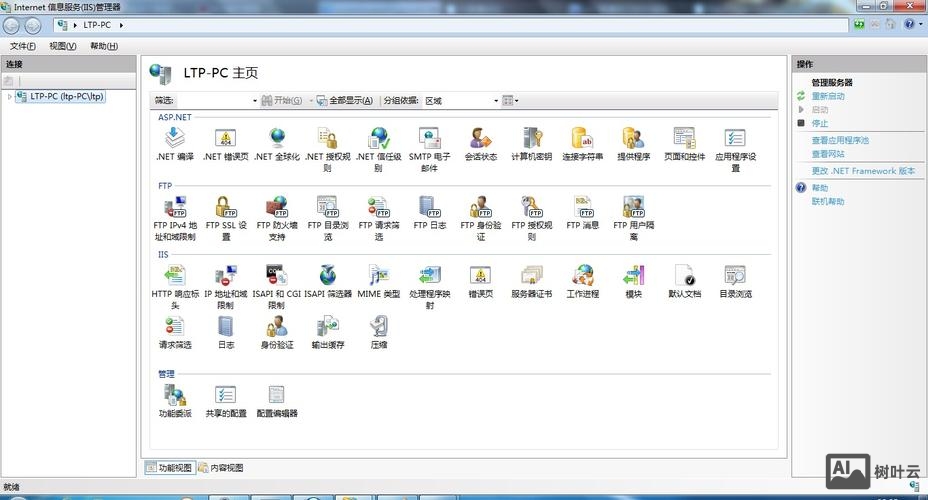The image size is (928, 500).
Task: Open the 服务器证书 feature
Action: point(531,282)
